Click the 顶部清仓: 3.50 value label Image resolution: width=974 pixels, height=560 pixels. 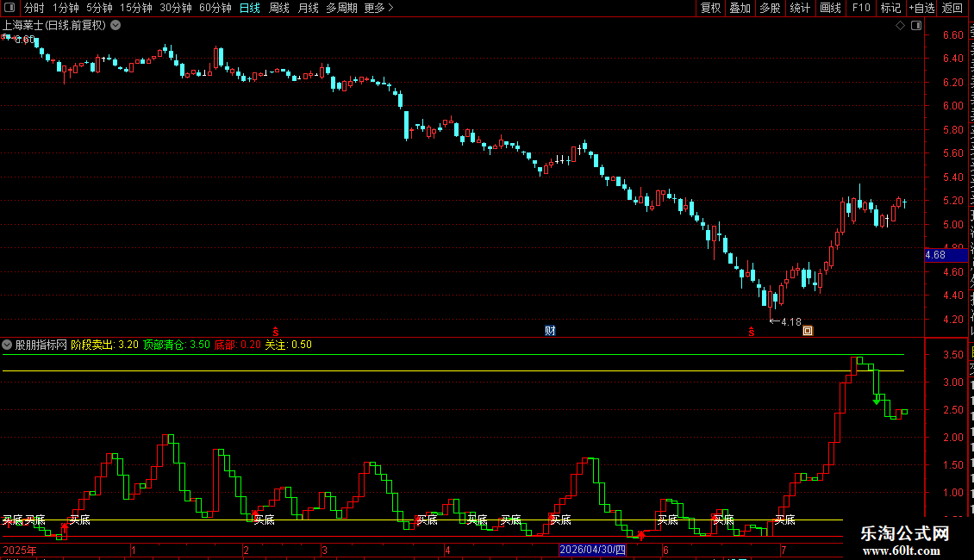[177, 345]
